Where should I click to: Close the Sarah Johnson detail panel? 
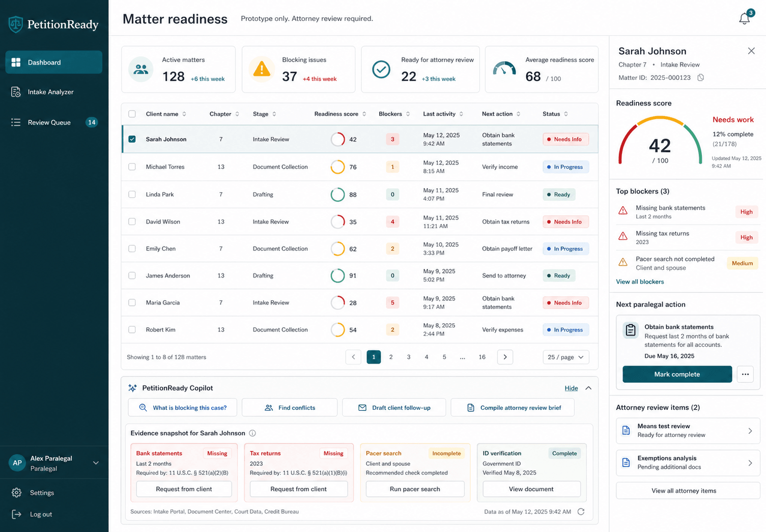coord(751,51)
